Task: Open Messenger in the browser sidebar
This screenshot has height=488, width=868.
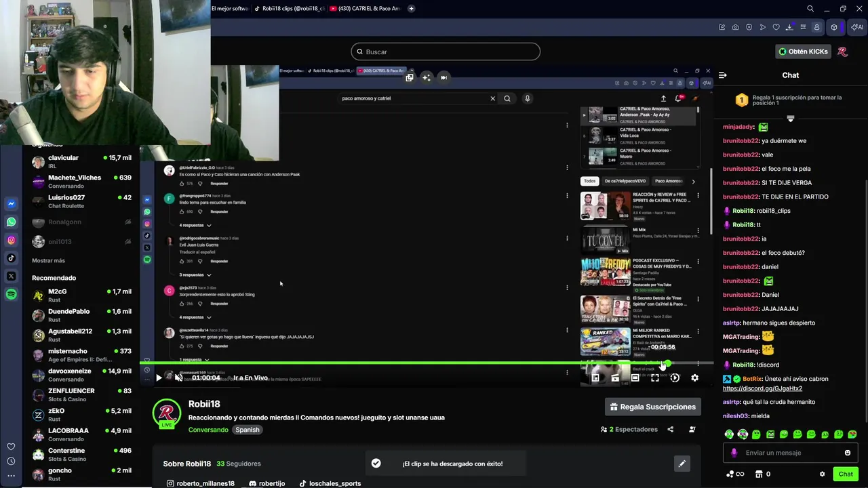Action: coord(12,203)
